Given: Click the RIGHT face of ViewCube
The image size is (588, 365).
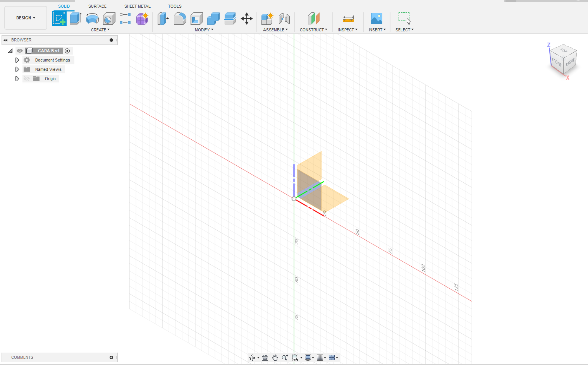Looking at the screenshot, I should (570, 62).
